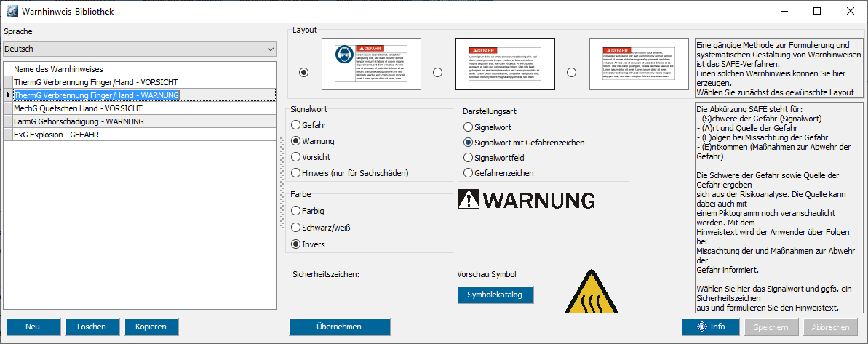Open the Symbolekatalog
This screenshot has width=868, height=344.
pyautogui.click(x=495, y=295)
